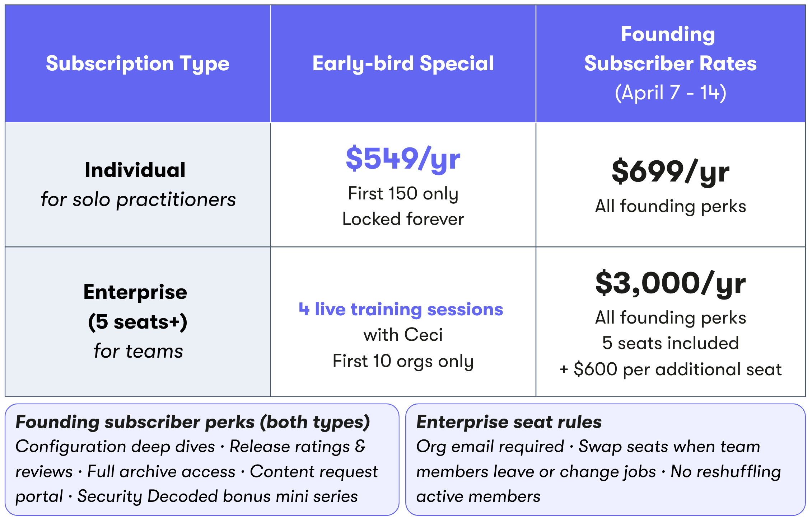
Task: Select the Individual subscription row label
Action: pyautogui.click(x=135, y=170)
